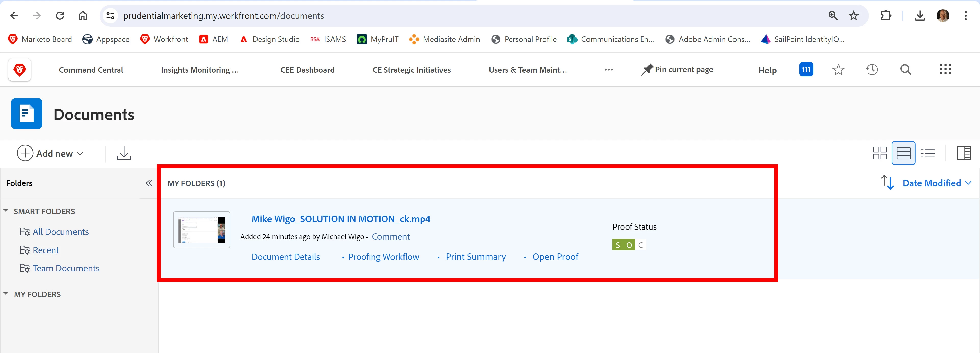
Task: Open the Favorites star icon in header
Action: point(838,70)
